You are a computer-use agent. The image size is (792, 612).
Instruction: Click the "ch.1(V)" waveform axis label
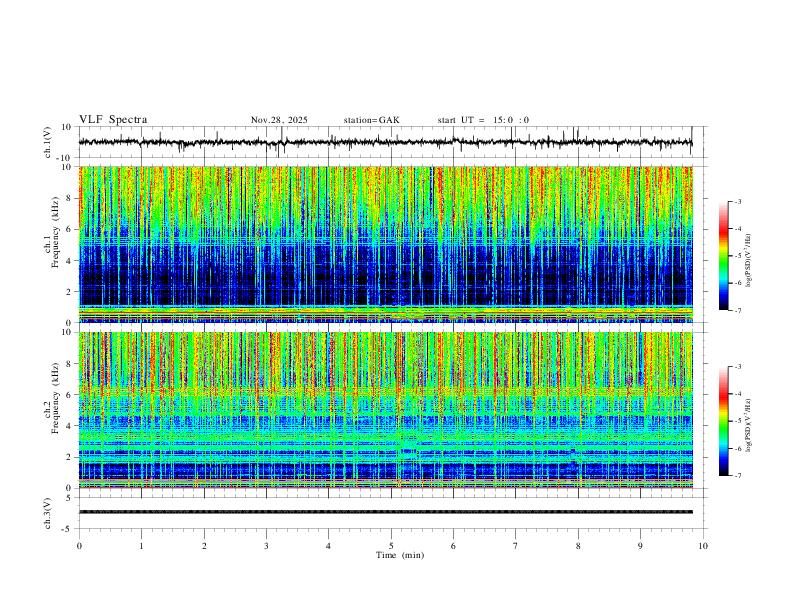click(48, 142)
